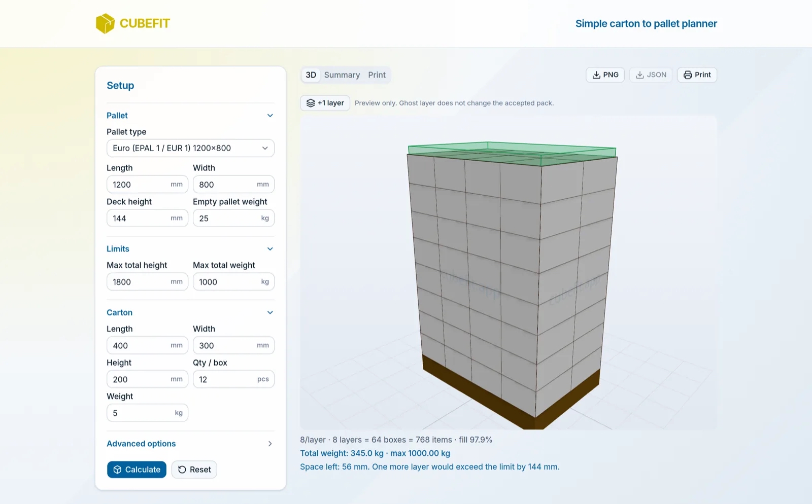Toggle the +1 layer ghost preview
Screen dimensions: 812x504
[325, 103]
